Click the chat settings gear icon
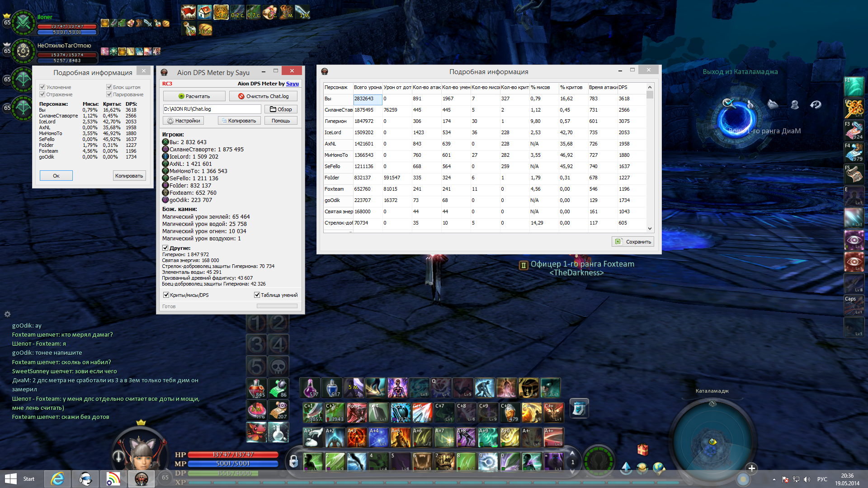868x488 pixels. tap(7, 314)
